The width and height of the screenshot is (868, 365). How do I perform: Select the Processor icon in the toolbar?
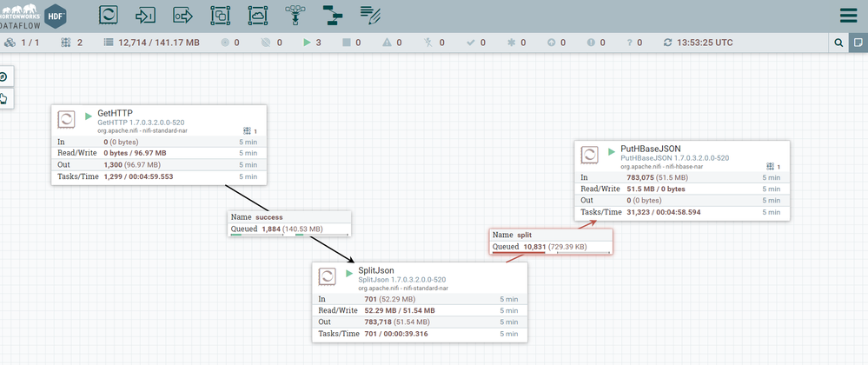pyautogui.click(x=109, y=15)
